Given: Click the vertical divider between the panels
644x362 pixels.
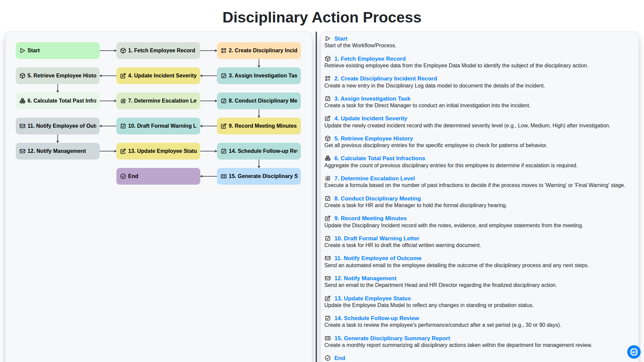Looking at the screenshot, I should 316,197.
